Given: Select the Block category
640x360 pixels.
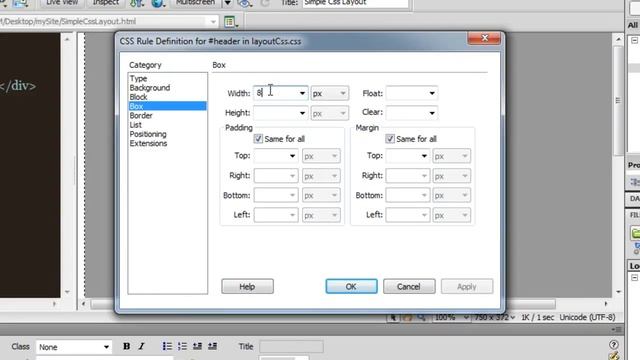Looking at the screenshot, I should 138,97.
